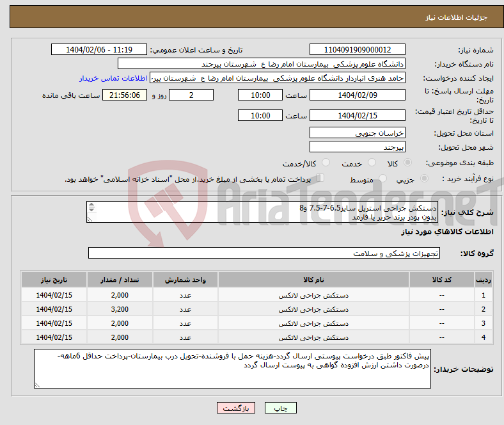Click the response deadline time 10:00 field
The width and height of the screenshot is (504, 425).
click(x=260, y=95)
